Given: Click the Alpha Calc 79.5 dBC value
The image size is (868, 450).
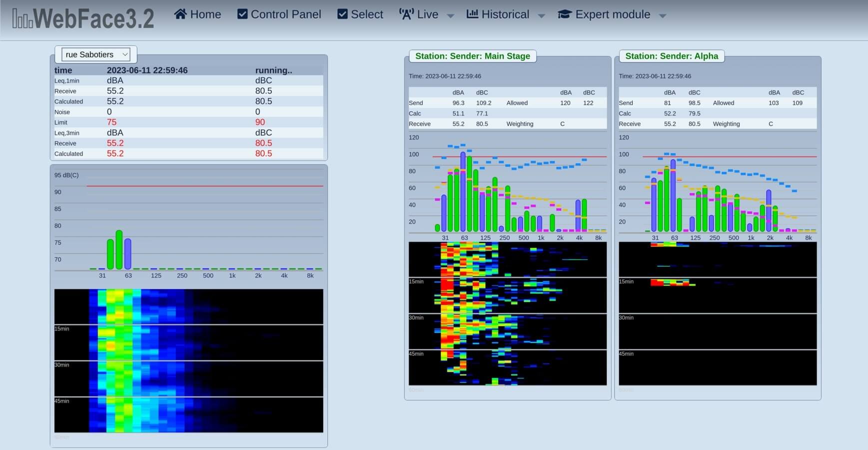Looking at the screenshot, I should [694, 113].
